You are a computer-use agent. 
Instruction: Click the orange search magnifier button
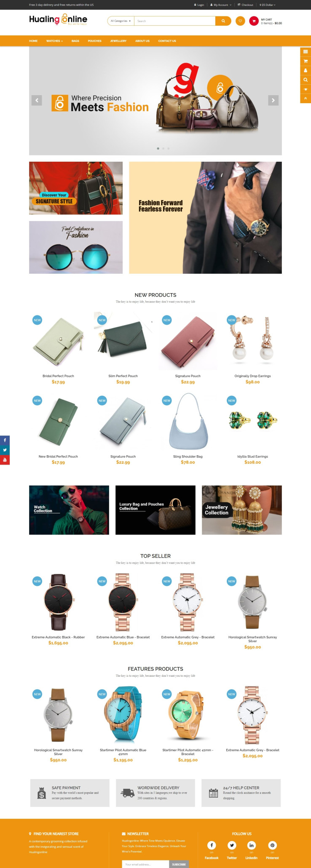pyautogui.click(x=223, y=21)
